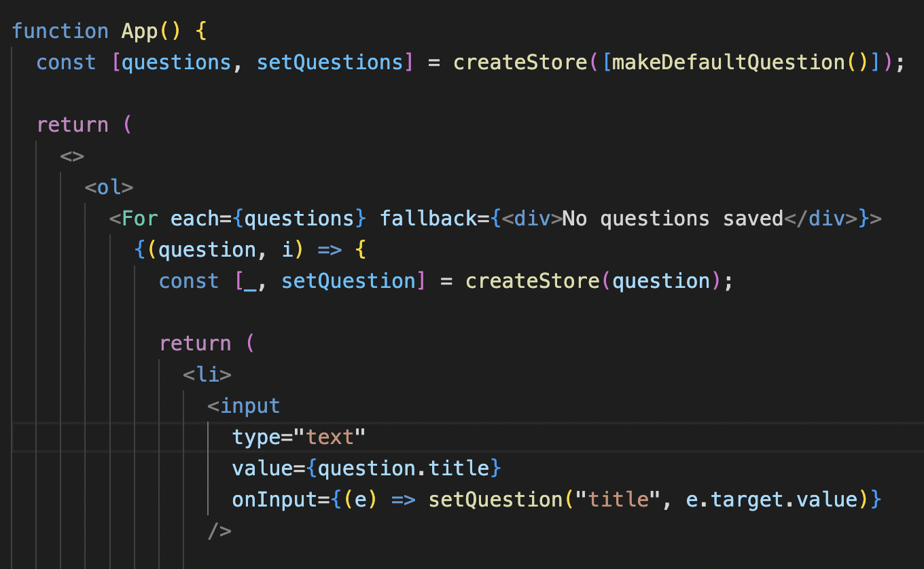This screenshot has width=924, height=569.
Task: Click the 'For' component name
Action: 140,219
